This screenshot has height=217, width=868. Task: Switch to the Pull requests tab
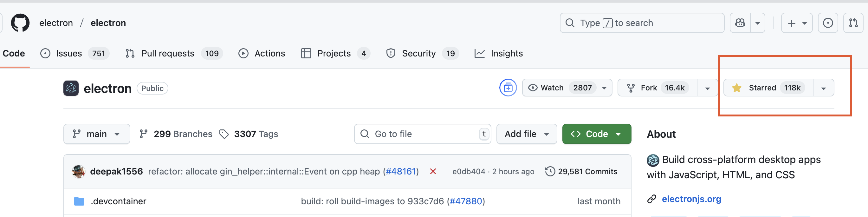[174, 53]
